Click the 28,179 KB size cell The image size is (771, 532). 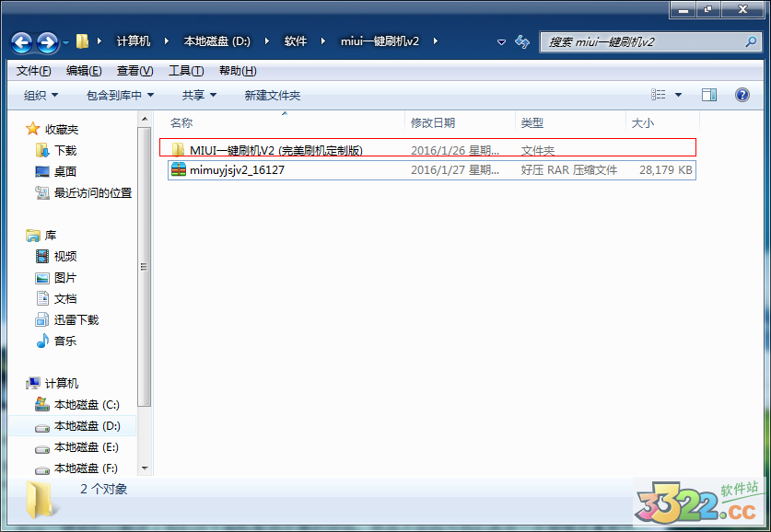tap(665, 170)
